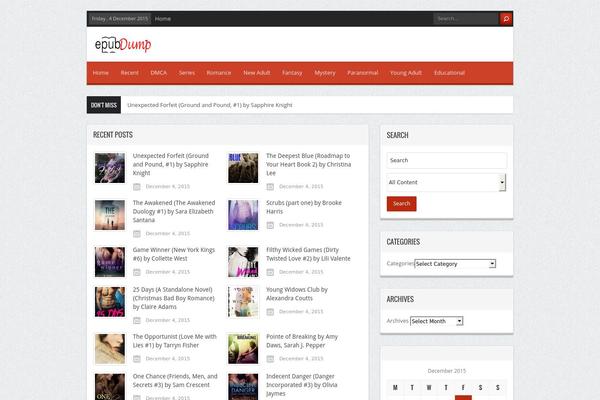Click calendar icon under Young Widows Club post
600x400 pixels.
tap(270, 312)
